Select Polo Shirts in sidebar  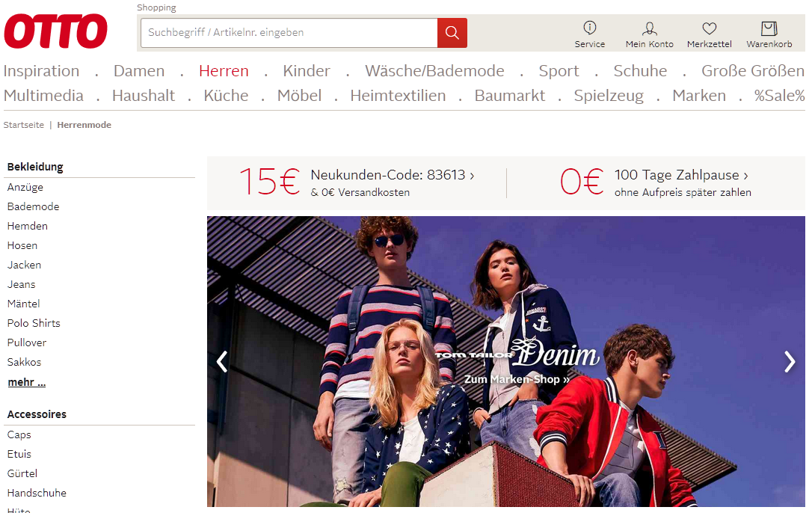(x=34, y=323)
